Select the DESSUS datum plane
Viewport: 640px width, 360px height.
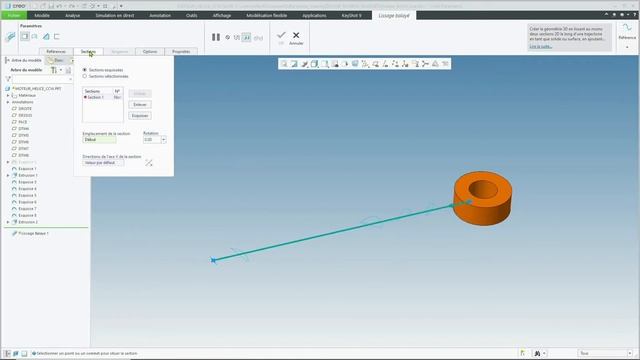pos(25,116)
